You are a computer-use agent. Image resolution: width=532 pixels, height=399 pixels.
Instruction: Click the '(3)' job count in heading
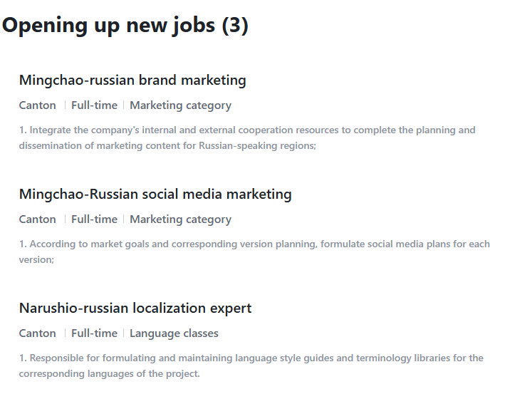click(x=235, y=26)
